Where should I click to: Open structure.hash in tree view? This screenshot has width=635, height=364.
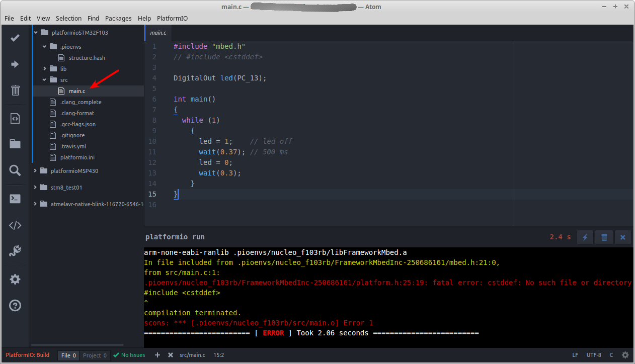click(87, 58)
